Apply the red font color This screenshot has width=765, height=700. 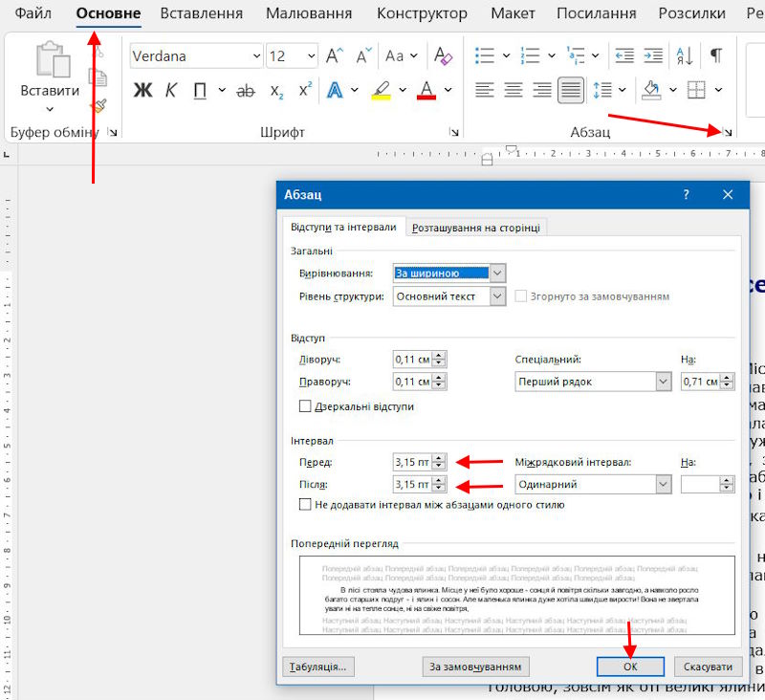pyautogui.click(x=426, y=90)
